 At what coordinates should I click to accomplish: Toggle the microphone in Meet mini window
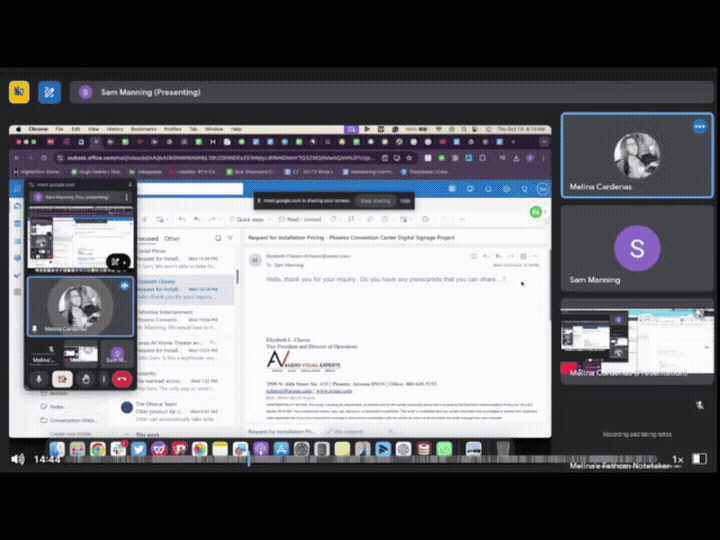[x=39, y=379]
